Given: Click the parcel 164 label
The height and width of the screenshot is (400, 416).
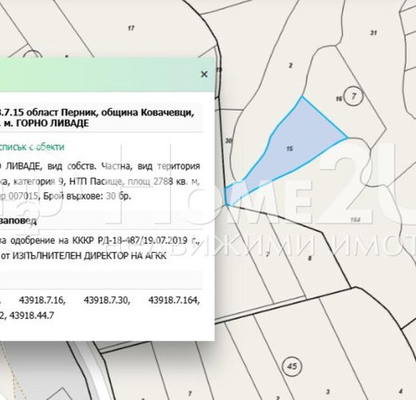Looking at the screenshot, I should pyautogui.click(x=356, y=219).
